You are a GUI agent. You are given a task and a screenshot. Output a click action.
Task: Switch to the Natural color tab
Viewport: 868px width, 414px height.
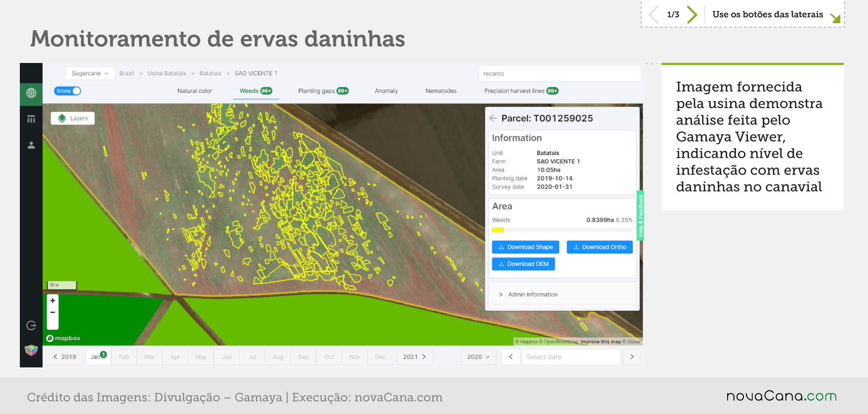pyautogui.click(x=194, y=91)
